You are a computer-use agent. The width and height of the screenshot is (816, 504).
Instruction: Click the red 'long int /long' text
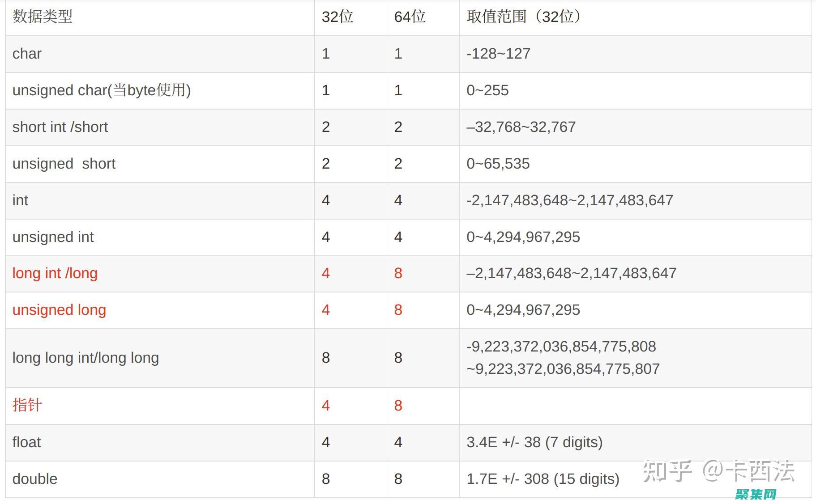[55, 273]
